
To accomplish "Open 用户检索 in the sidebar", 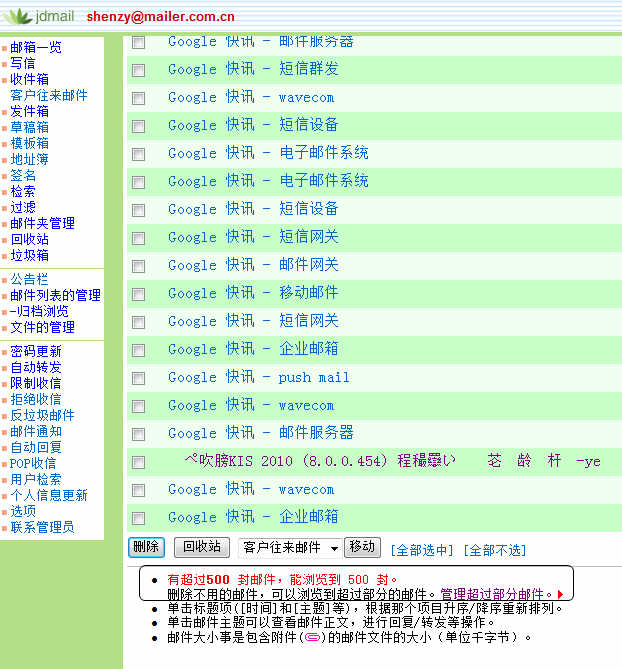I will coord(36,479).
